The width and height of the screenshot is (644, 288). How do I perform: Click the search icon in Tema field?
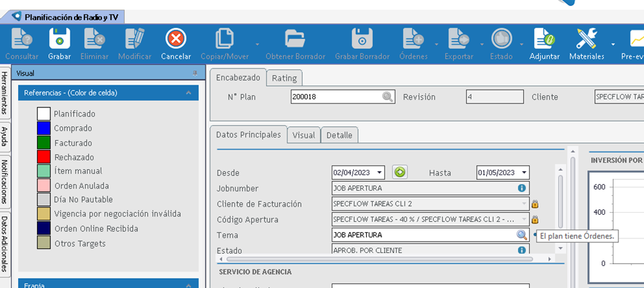521,235
